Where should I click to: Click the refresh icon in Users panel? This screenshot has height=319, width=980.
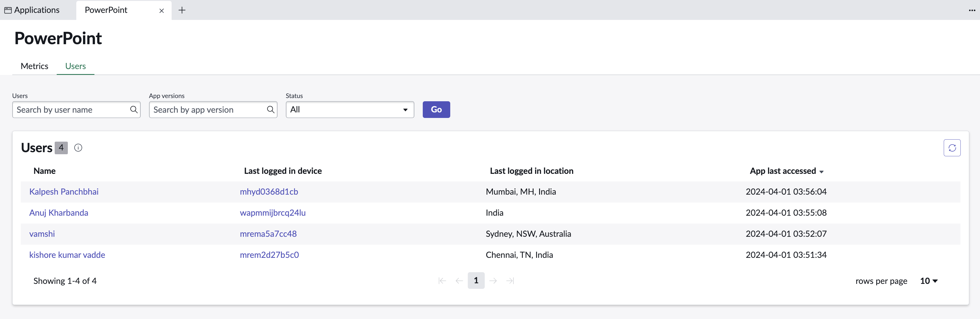952,148
